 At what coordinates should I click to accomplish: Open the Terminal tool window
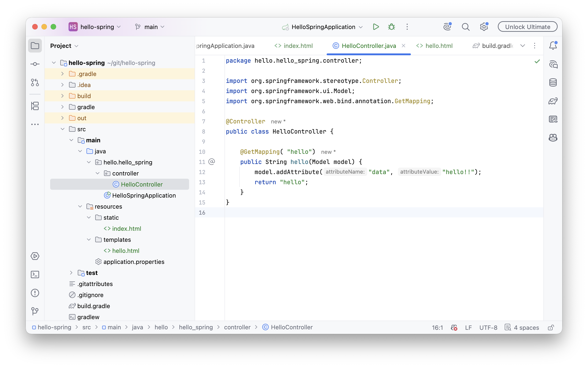click(x=35, y=275)
